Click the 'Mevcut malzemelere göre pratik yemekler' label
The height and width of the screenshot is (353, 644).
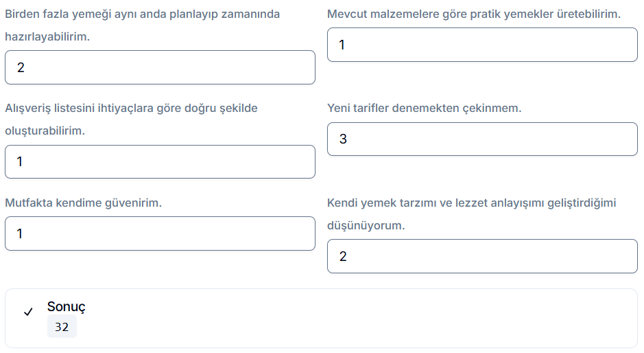coord(473,14)
